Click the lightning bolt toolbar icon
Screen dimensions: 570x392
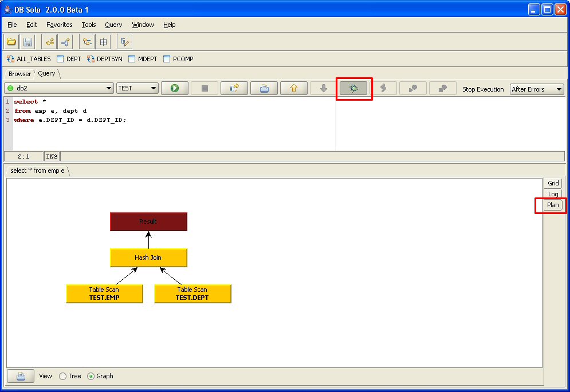click(x=383, y=88)
